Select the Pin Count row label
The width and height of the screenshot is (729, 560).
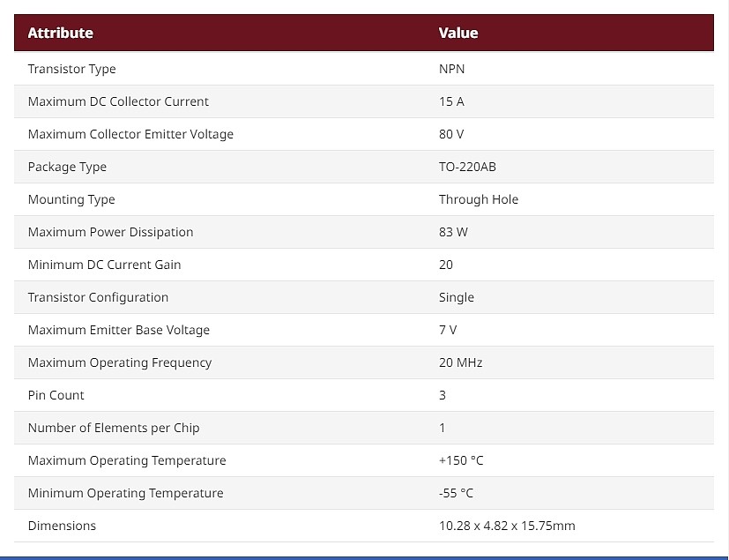click(56, 395)
